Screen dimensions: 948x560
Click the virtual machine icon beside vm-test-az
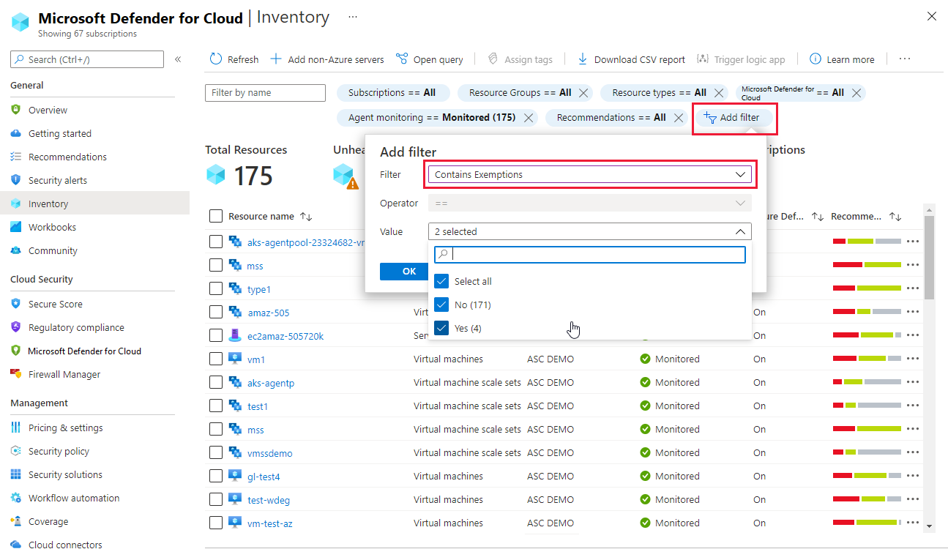pos(235,523)
